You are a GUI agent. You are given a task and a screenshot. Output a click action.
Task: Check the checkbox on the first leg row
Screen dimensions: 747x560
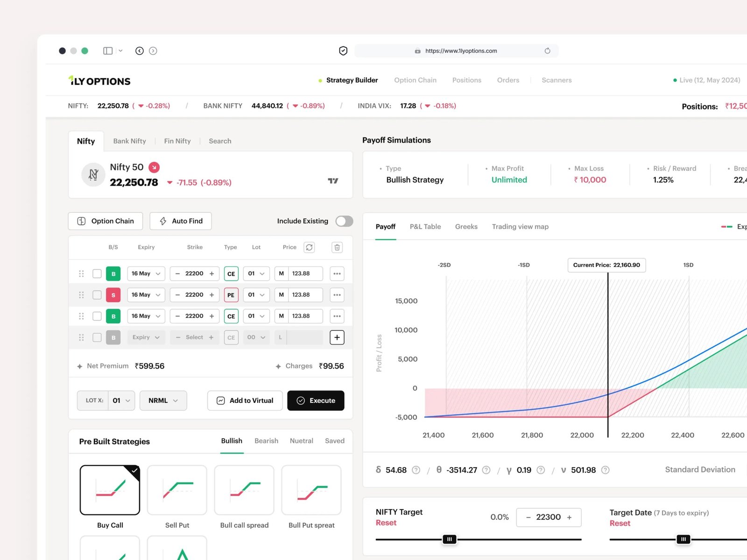pos(97,273)
